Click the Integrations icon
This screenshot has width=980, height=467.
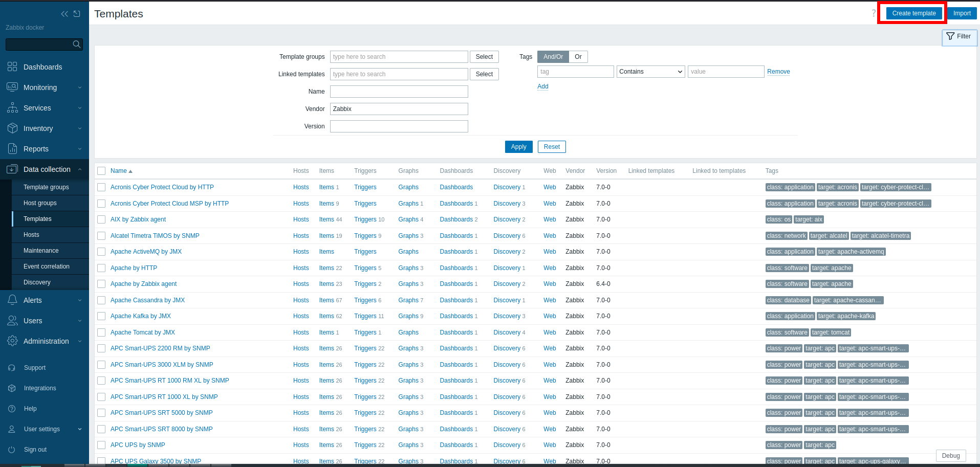[12, 388]
